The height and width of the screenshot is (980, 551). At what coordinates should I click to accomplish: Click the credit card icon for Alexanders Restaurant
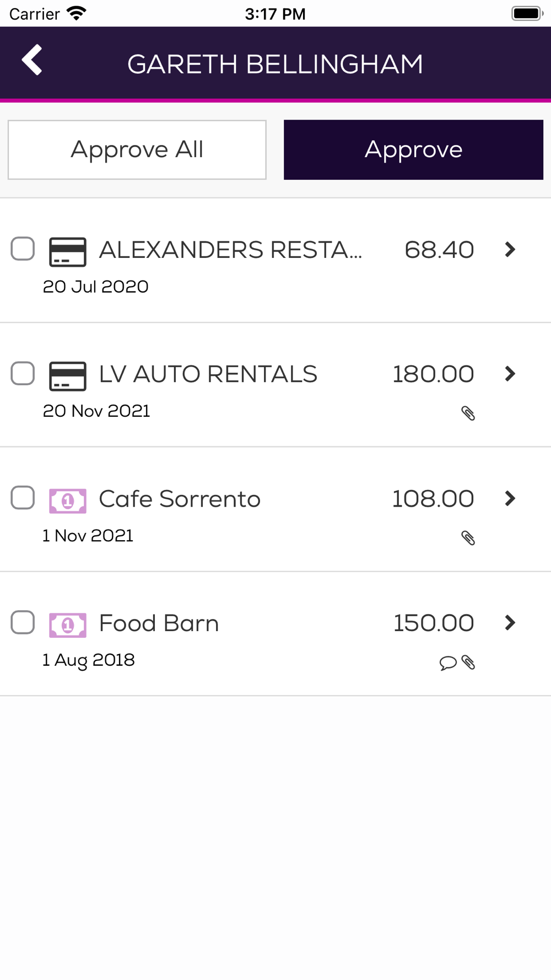(67, 251)
